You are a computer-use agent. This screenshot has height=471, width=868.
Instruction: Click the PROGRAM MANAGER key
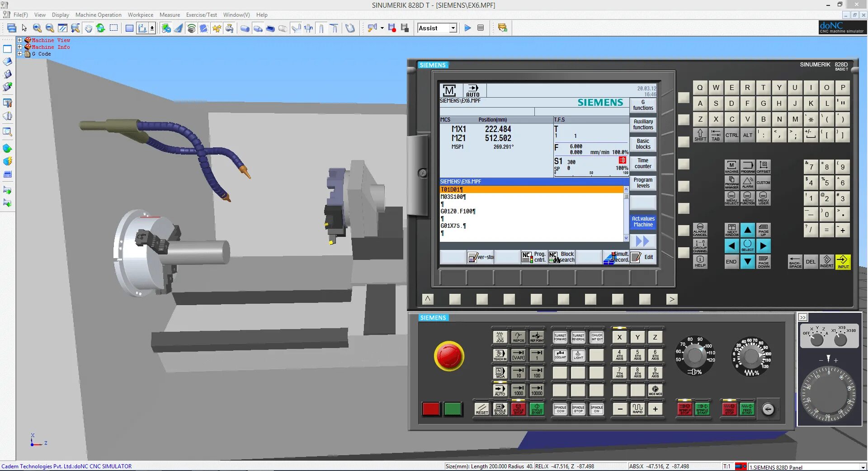[x=731, y=183]
